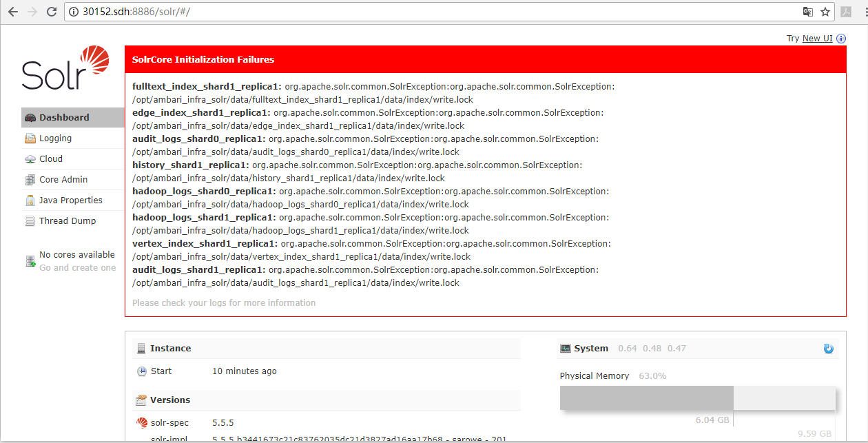This screenshot has height=443, width=868.
Task: Click the solr-spec version 5.5.5
Action: click(x=223, y=423)
